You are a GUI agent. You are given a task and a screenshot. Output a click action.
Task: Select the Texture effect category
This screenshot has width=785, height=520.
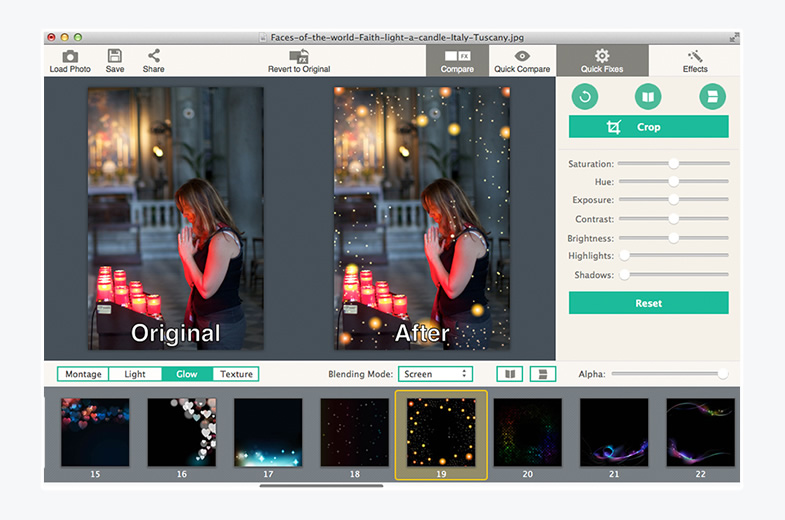click(236, 374)
